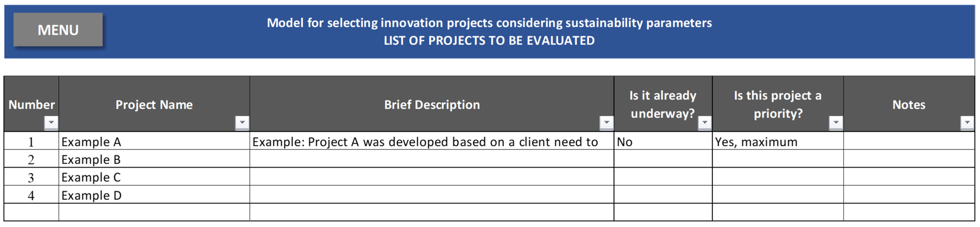Click the priority cell for Example D
Image resolution: width=980 pixels, height=227 pixels.
pyautogui.click(x=778, y=195)
